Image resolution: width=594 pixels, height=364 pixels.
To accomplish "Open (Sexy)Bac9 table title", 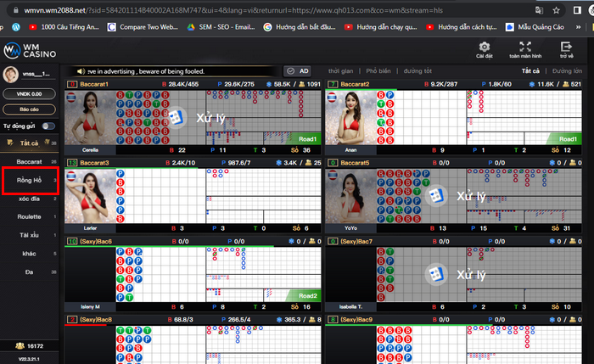I will point(356,320).
